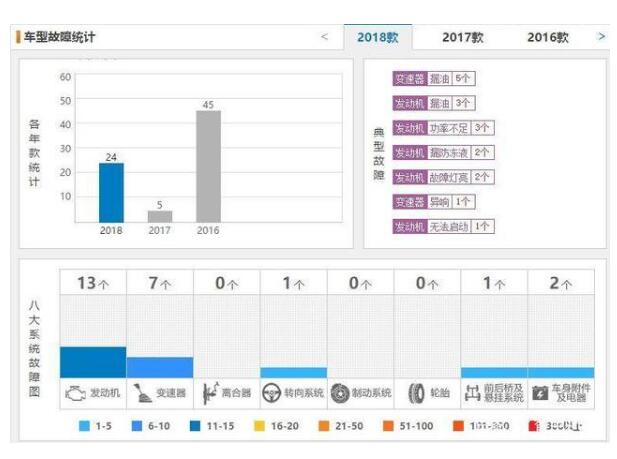
Task: Click the 1-5 legend color swatch
Action: click(x=84, y=426)
